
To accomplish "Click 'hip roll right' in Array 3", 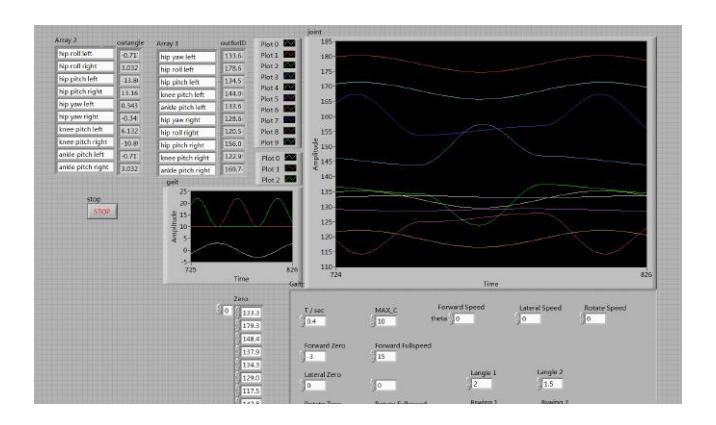I will tap(187, 132).
